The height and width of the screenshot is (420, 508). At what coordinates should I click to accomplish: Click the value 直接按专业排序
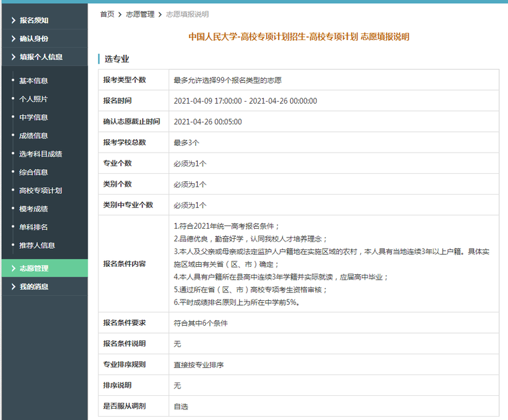click(199, 364)
